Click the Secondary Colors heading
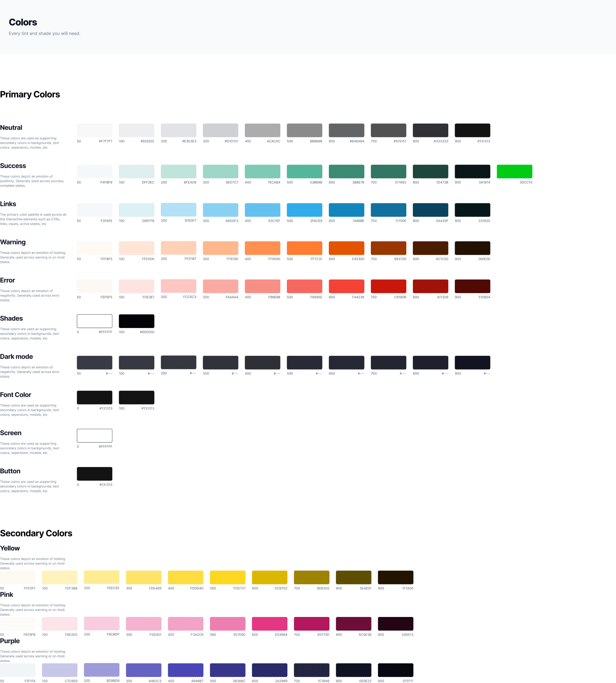The width and height of the screenshot is (616, 683). pos(36,533)
